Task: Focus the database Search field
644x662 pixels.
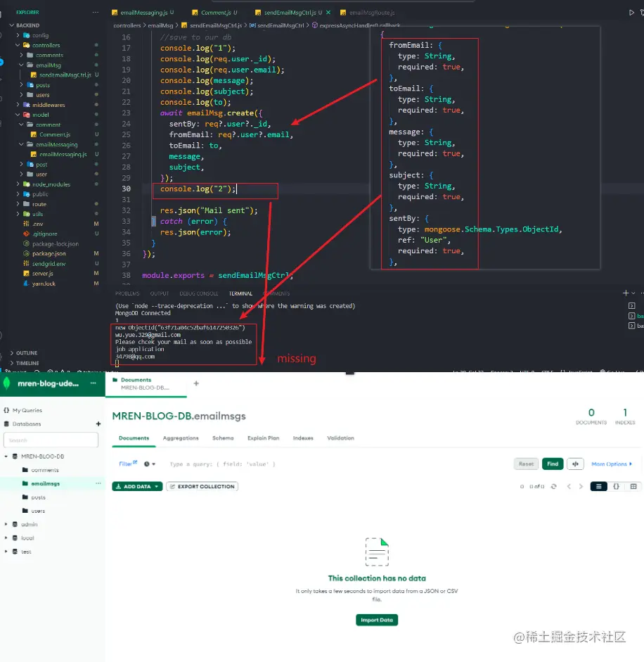Action: pos(51,440)
